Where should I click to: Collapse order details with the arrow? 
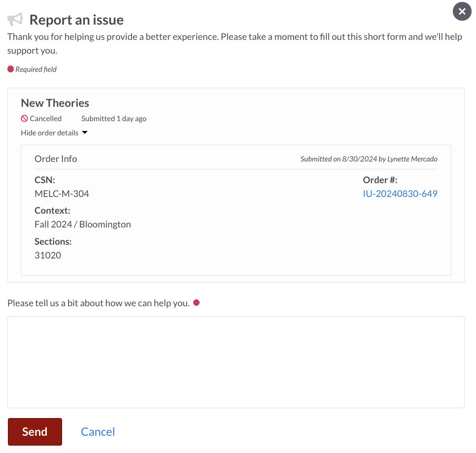point(85,132)
